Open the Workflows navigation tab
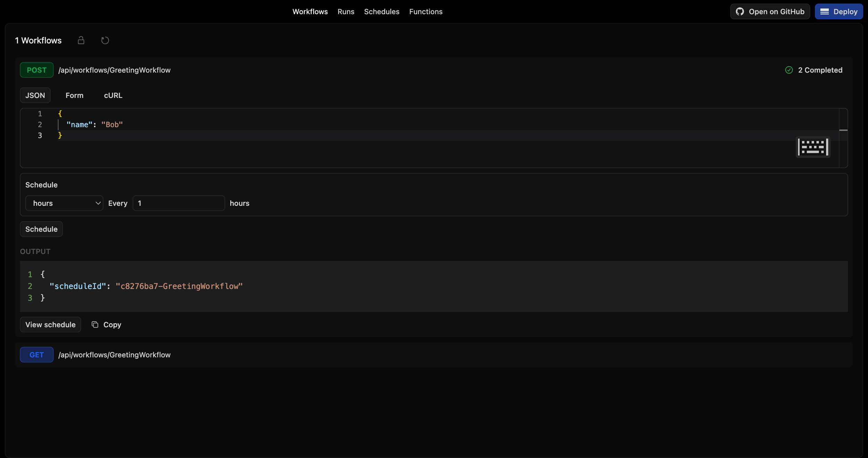This screenshot has width=868, height=458. pyautogui.click(x=310, y=11)
